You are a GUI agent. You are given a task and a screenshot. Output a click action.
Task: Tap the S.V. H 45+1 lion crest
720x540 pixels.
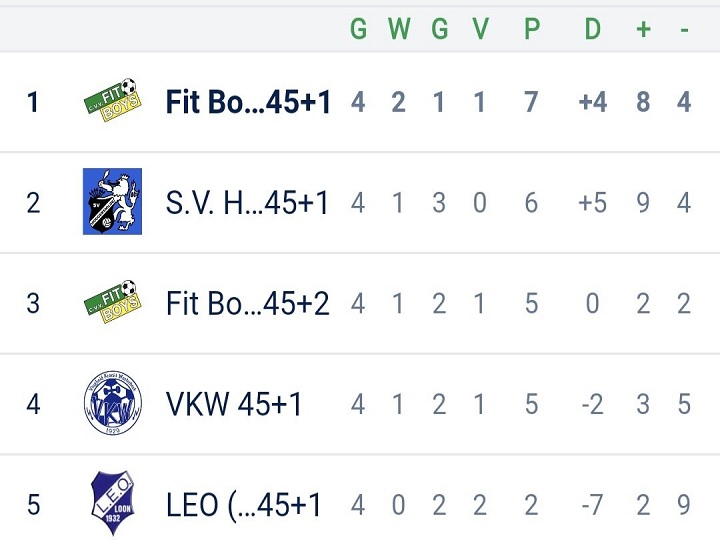(112, 201)
